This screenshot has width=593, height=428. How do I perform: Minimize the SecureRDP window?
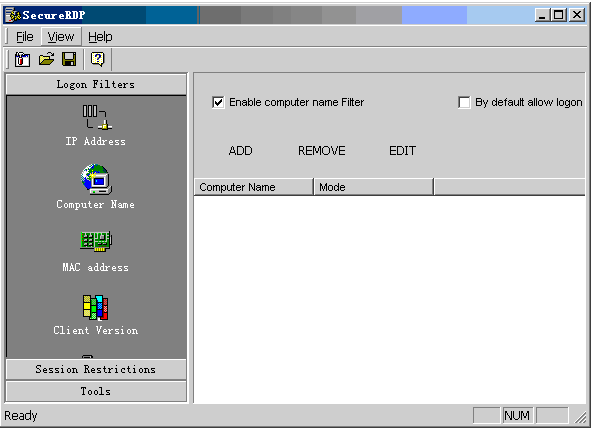tap(542, 15)
